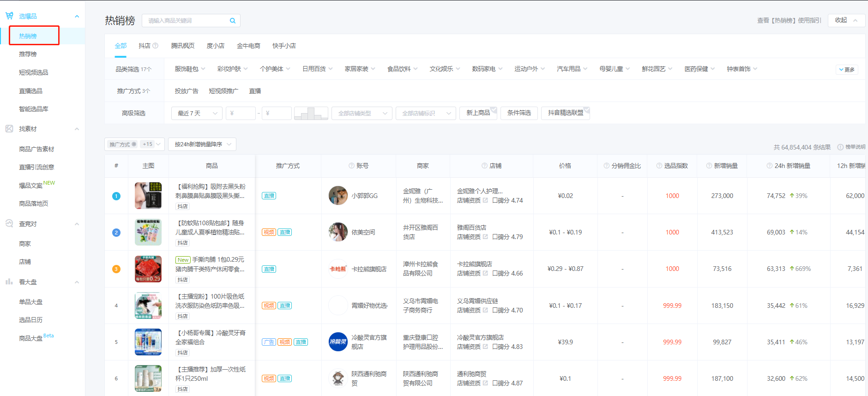Viewport: 868px width, 396px height.
Task: Click the 手撕肉脯 product thumbnail
Action: point(148,269)
